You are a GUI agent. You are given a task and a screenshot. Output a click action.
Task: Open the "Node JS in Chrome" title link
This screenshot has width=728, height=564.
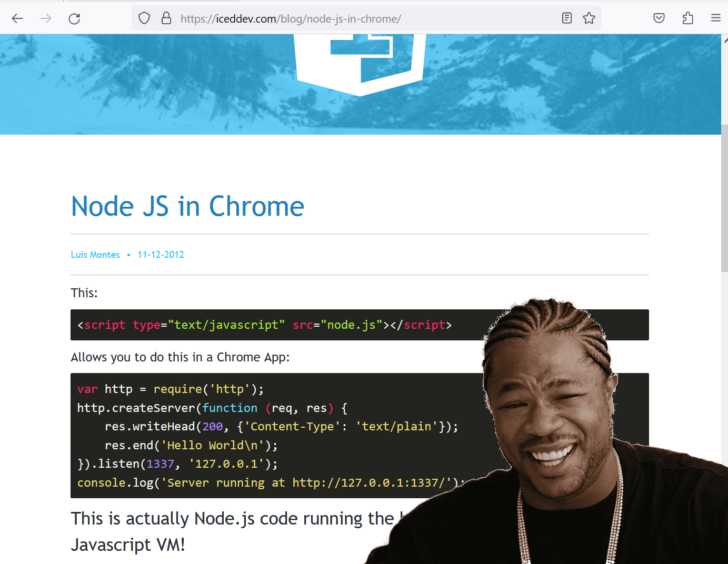pos(187,206)
